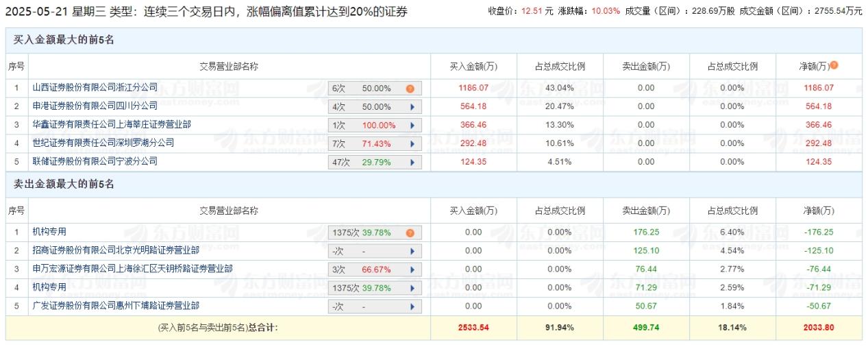Expand details arrow for 广发证券 row
This screenshot has height=347, width=868.
[x=412, y=307]
